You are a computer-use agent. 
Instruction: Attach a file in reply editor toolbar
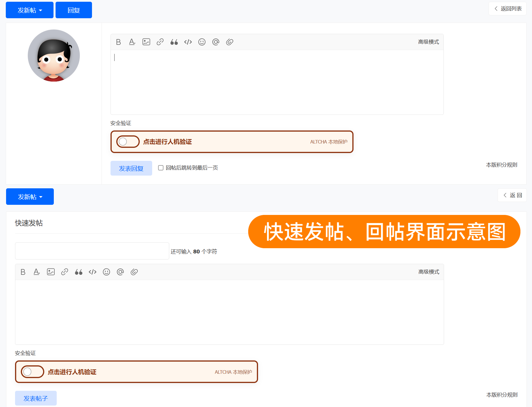(x=230, y=42)
